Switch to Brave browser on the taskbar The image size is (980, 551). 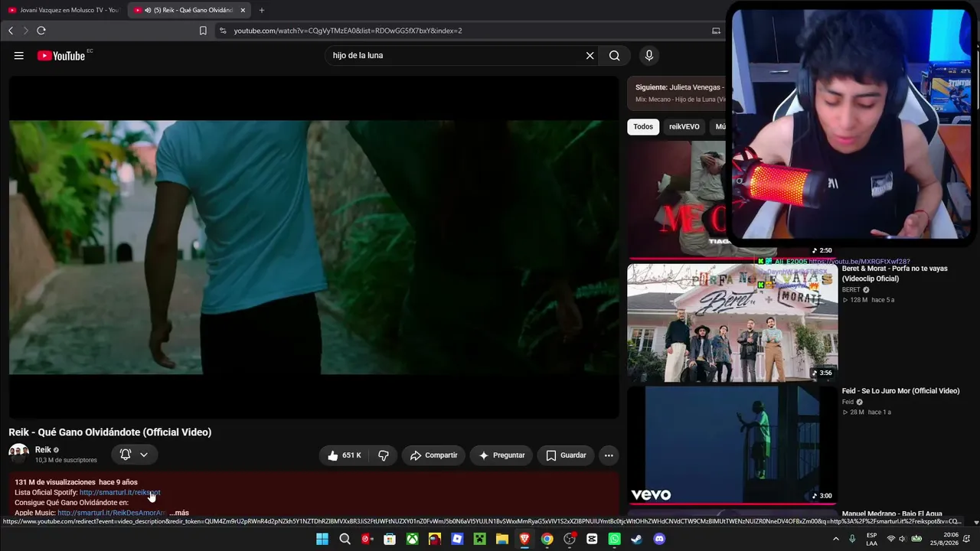coord(524,540)
